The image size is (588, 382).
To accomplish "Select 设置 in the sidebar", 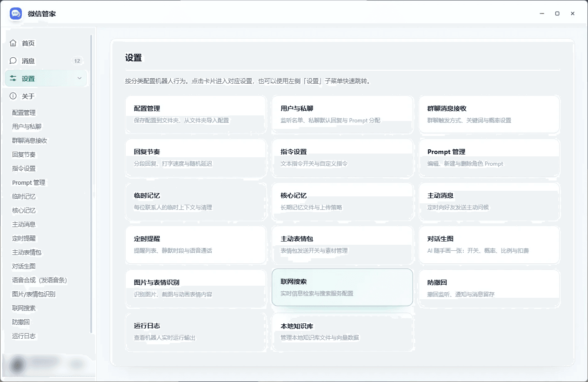I will 46,79.
